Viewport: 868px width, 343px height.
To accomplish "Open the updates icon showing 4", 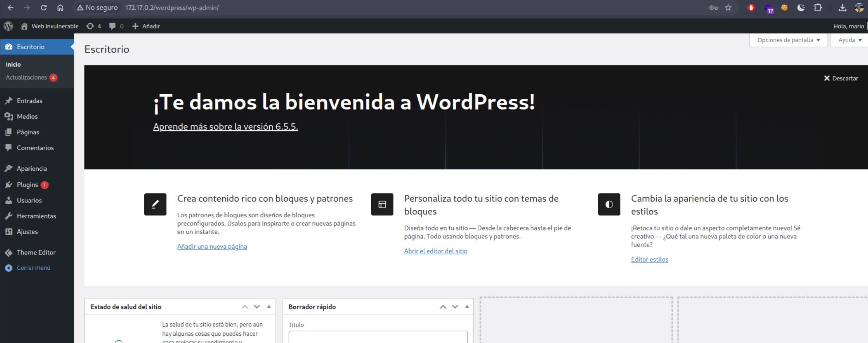I will pos(94,26).
